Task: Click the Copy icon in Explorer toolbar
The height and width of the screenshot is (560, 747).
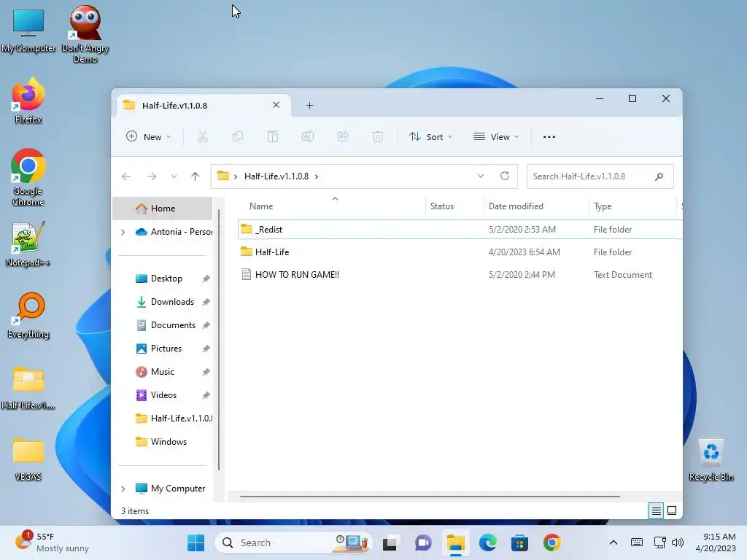Action: (237, 137)
